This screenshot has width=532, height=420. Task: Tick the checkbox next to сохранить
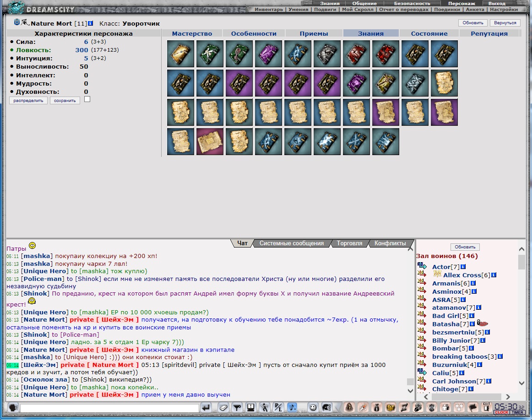tap(87, 99)
